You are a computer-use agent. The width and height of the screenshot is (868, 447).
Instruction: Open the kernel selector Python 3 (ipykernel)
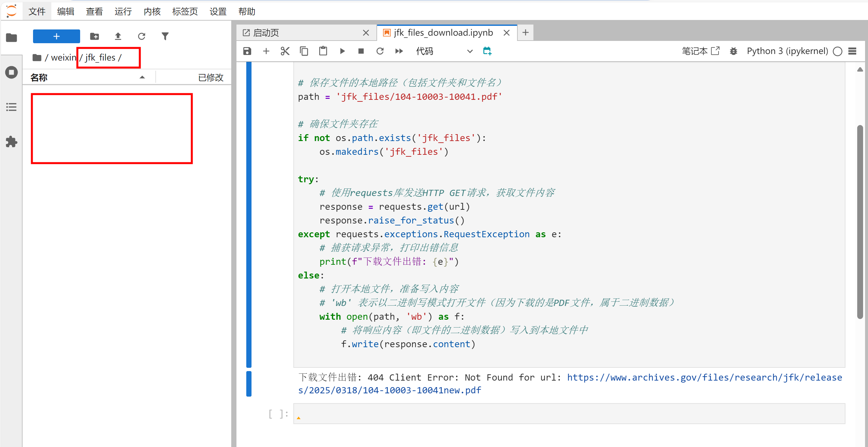(787, 51)
